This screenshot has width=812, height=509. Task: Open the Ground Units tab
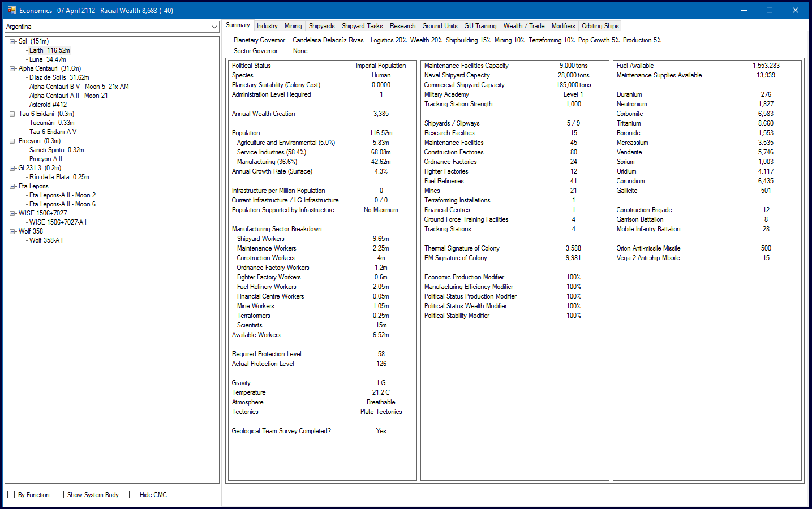click(x=440, y=26)
